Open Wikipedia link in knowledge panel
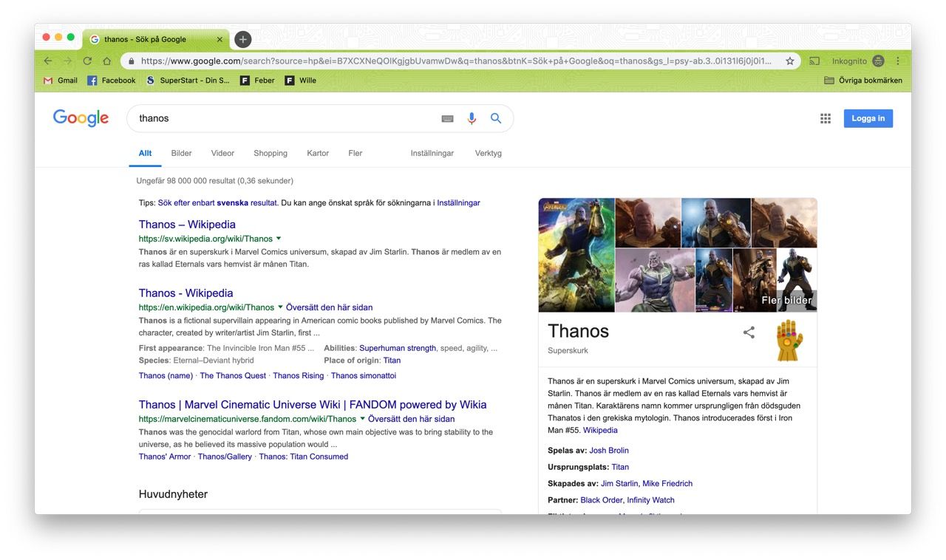946x560 pixels. click(x=600, y=430)
